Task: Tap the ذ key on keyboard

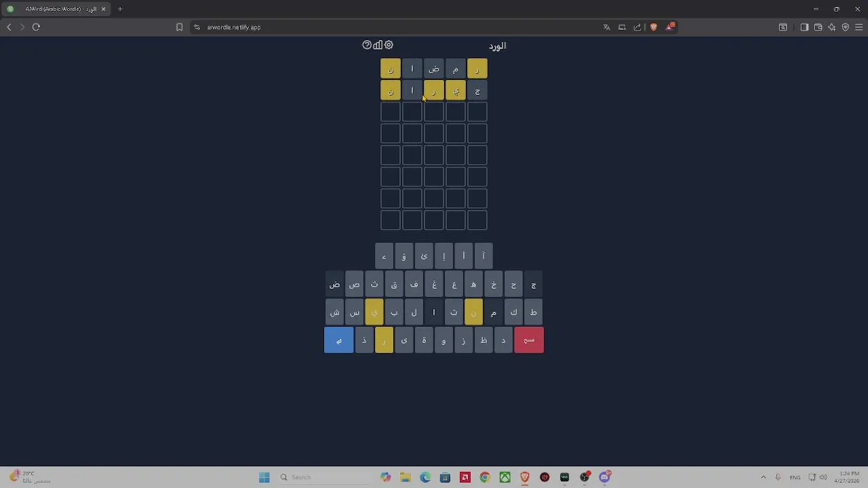Action: (x=364, y=340)
